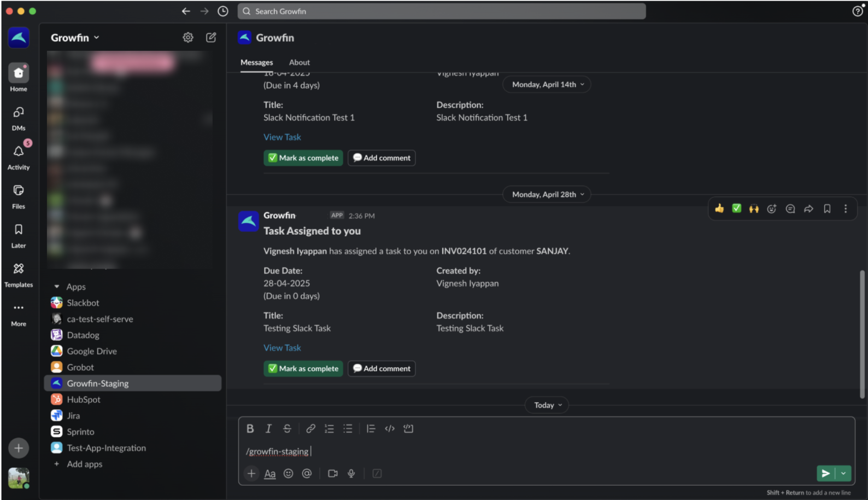React with thumbs up emoji
Viewport: 868px width, 500px height.
719,208
